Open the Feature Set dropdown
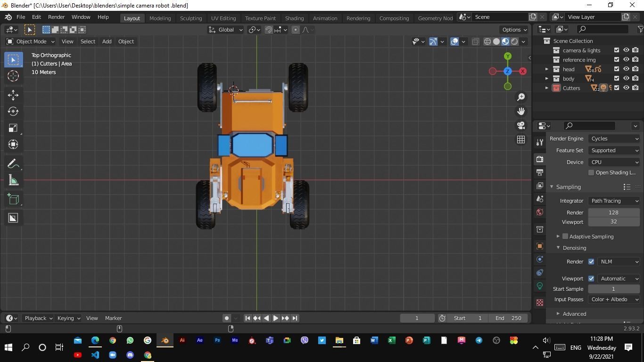 (614, 150)
